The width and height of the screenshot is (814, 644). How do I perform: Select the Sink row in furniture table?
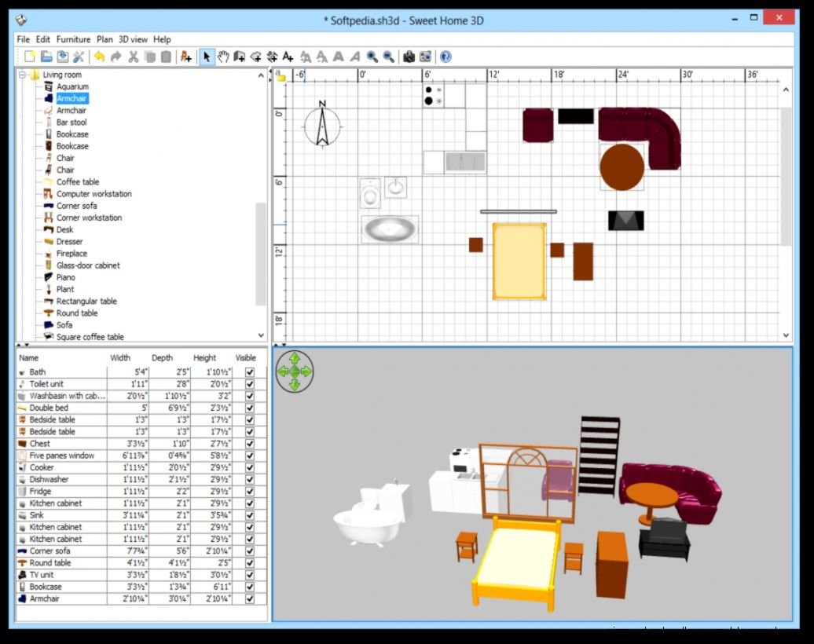tap(141, 515)
